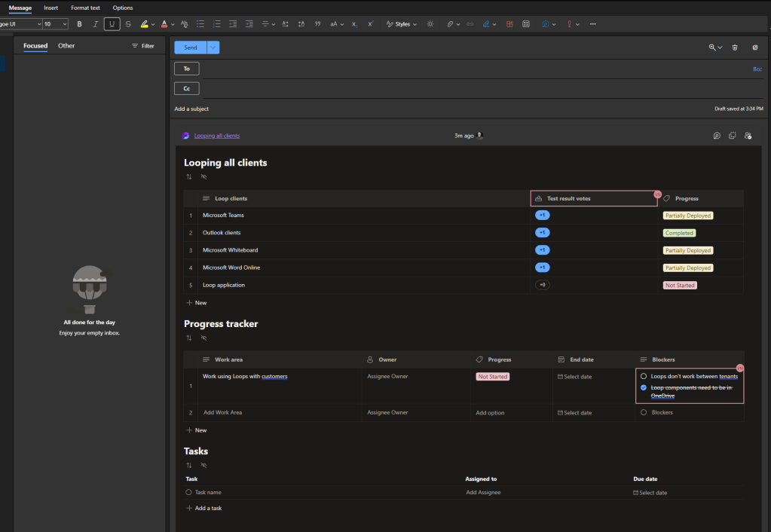This screenshot has height=532, width=771.
Task: Check the 'Loops don't work between tenants' blocker
Action: point(643,376)
